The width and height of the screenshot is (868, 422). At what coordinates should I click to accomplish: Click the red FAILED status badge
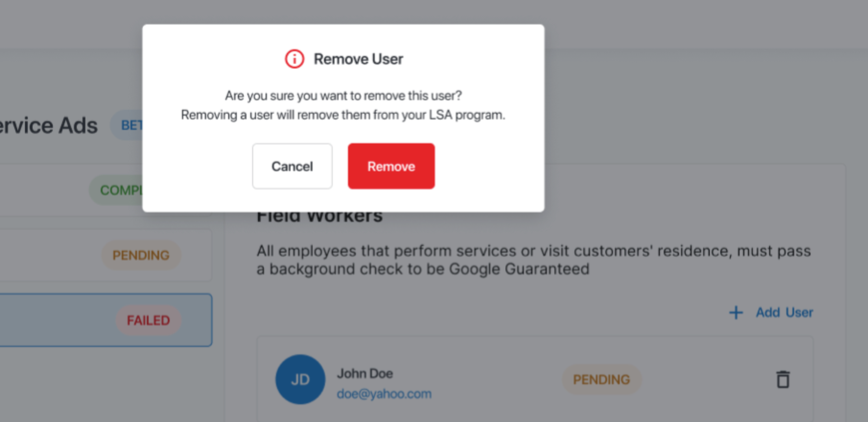(x=148, y=320)
